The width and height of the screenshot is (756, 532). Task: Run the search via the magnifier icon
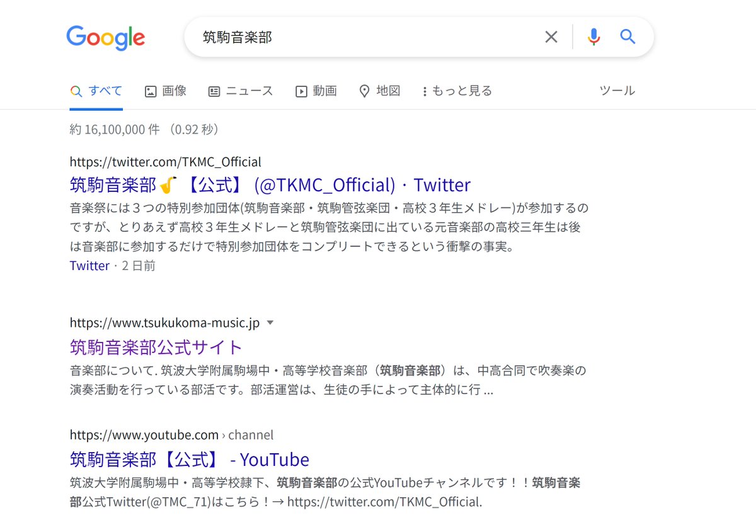627,37
